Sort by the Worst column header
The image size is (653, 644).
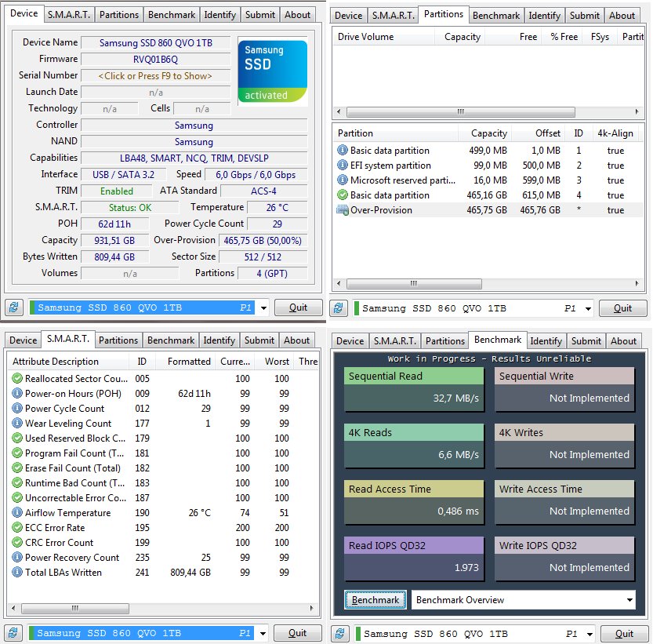276,362
